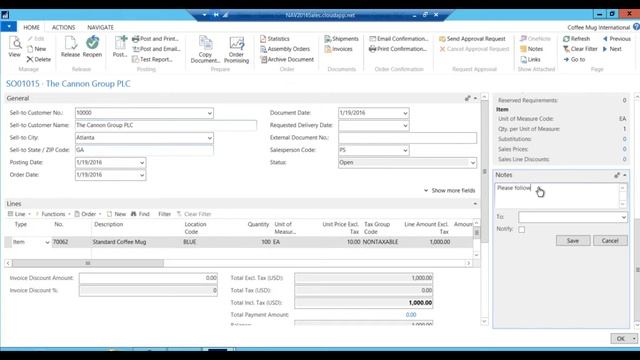Click the View ribbon icon

(x=15, y=47)
